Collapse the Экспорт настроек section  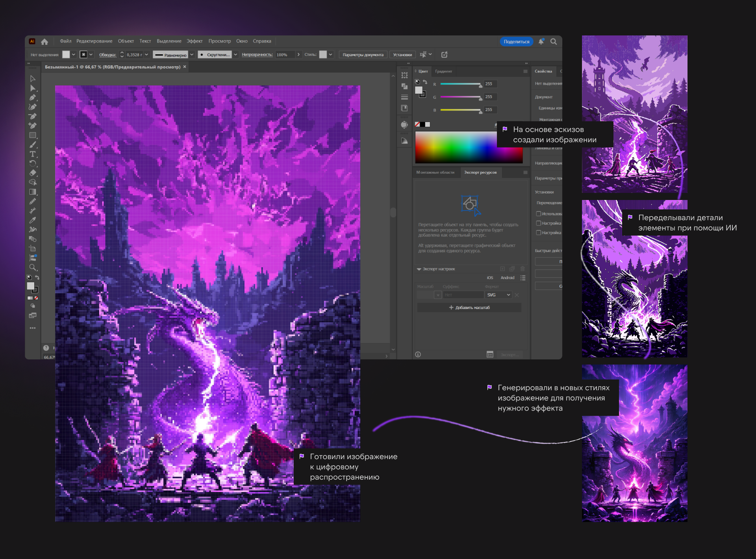pyautogui.click(x=419, y=269)
